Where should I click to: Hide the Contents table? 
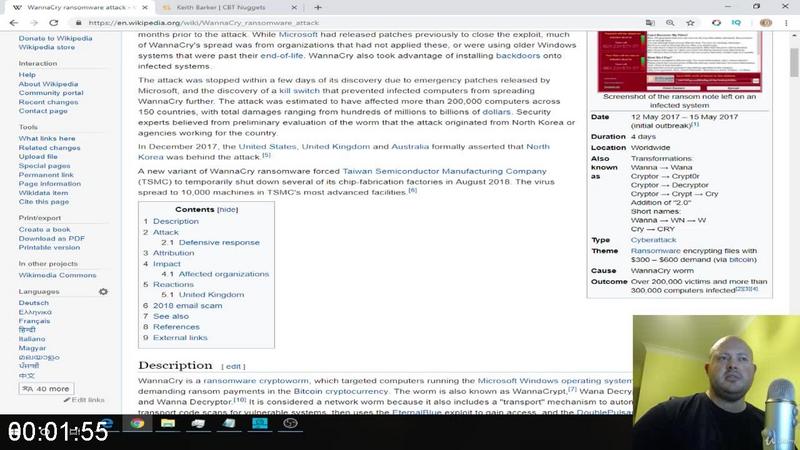coord(228,210)
